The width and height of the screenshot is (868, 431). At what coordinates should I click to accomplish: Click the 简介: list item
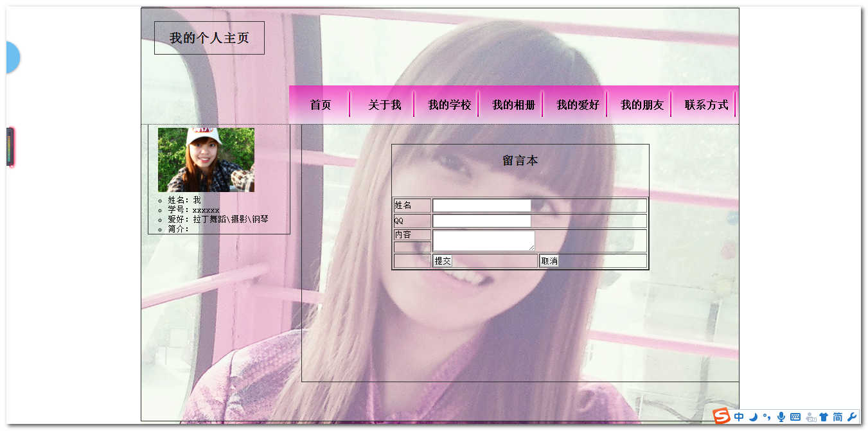pos(179,229)
